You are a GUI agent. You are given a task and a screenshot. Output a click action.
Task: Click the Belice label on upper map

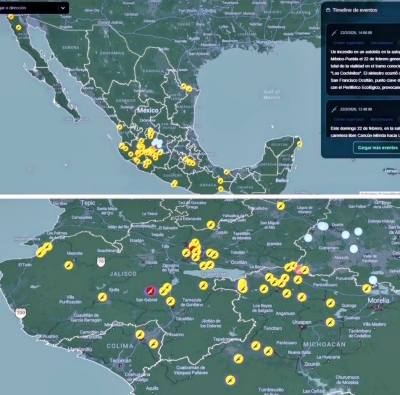[282, 180]
